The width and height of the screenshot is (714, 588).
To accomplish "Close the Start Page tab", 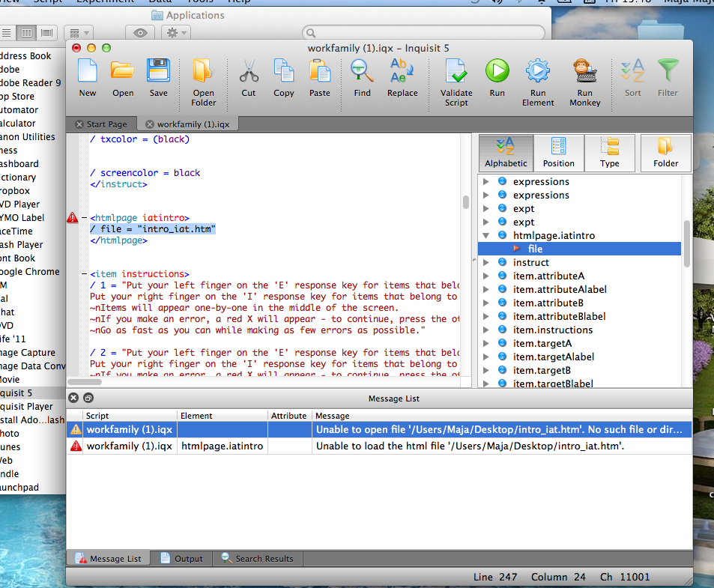I will [79, 124].
